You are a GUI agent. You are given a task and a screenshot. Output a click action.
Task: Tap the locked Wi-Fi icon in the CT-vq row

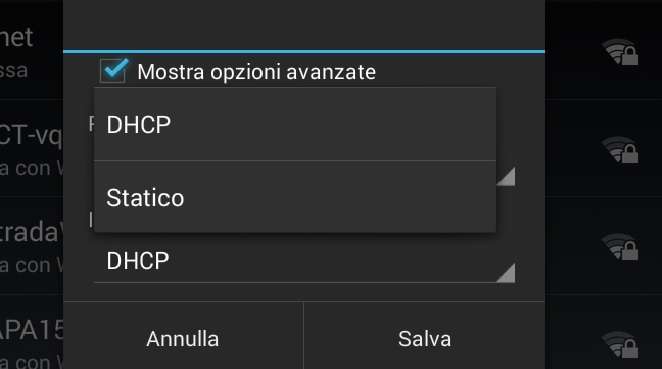click(x=620, y=149)
